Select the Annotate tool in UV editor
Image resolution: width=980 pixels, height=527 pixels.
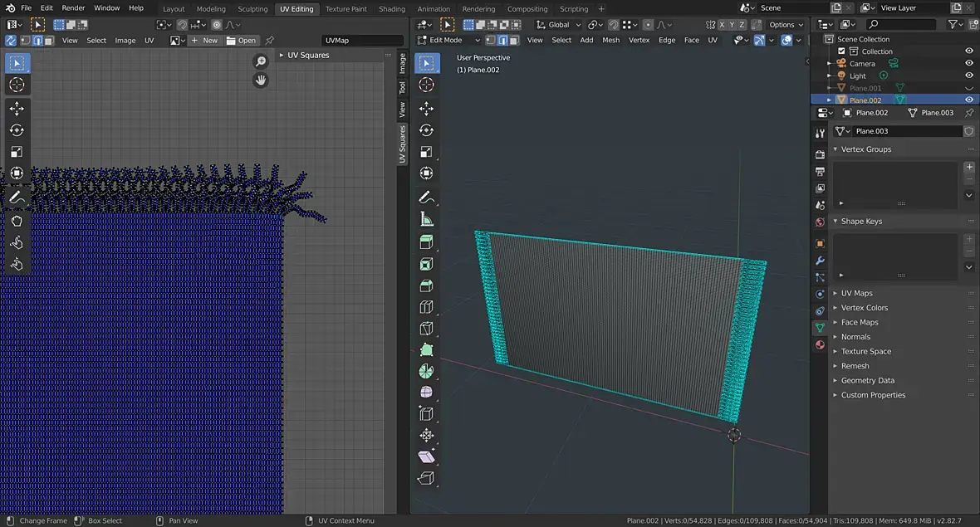coord(17,198)
